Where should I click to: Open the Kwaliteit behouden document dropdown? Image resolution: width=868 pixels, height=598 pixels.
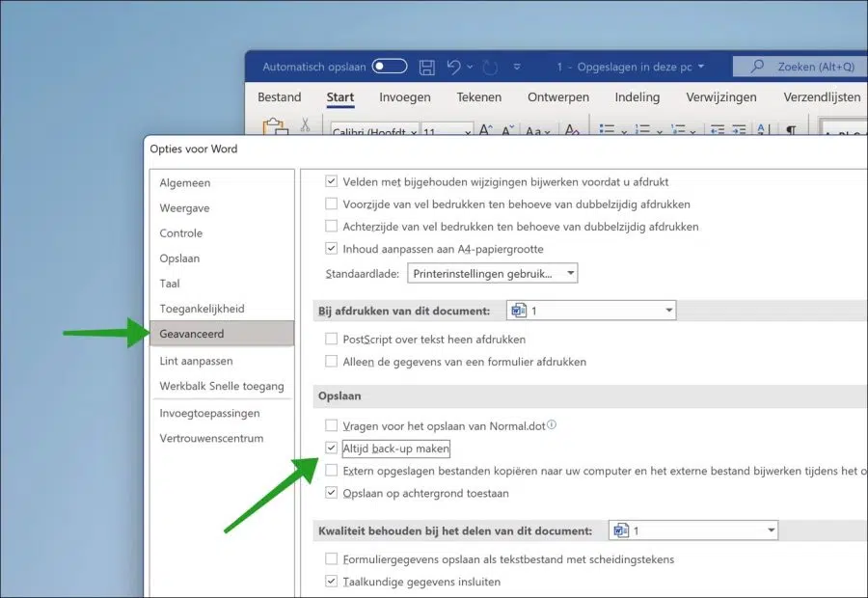tap(693, 530)
